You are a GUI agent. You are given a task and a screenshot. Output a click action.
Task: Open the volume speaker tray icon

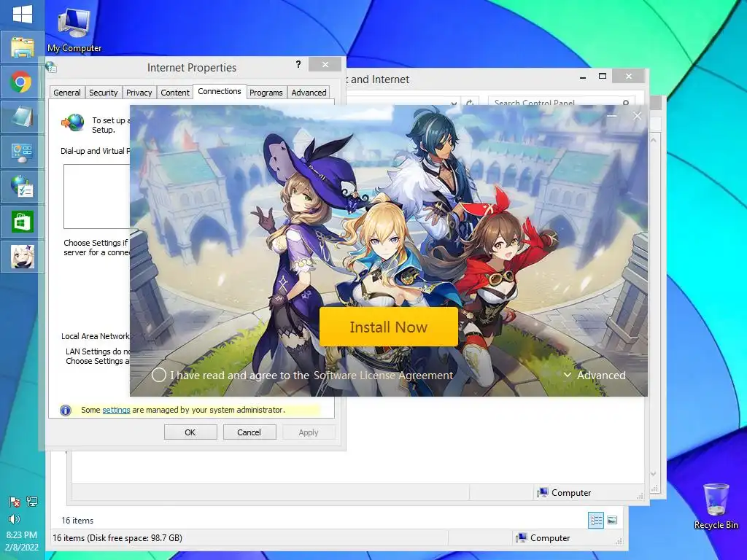[x=15, y=519]
